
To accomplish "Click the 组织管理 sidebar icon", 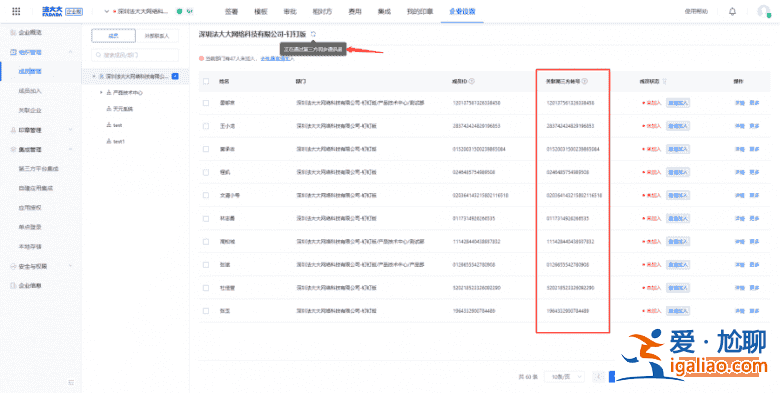I will click(13, 52).
